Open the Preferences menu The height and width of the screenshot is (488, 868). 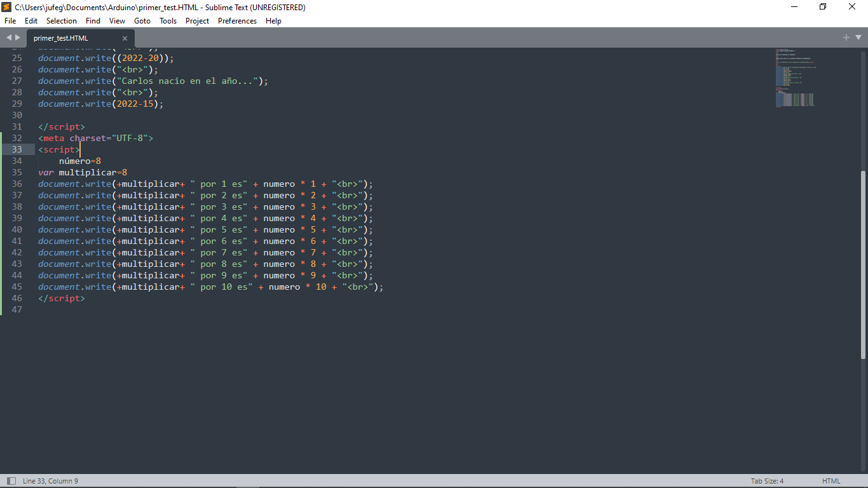point(237,21)
